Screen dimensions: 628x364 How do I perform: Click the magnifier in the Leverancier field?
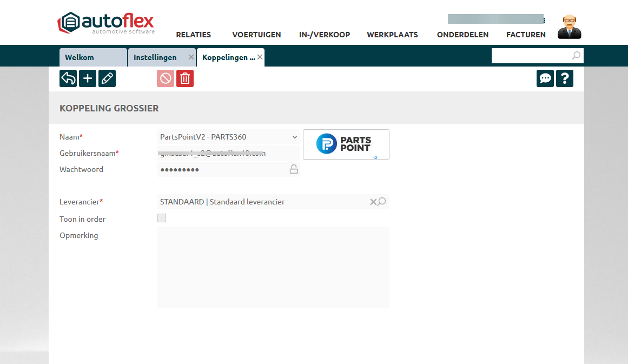(x=382, y=202)
